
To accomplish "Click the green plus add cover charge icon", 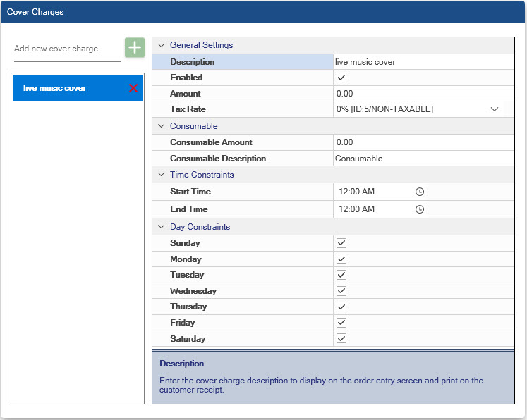I will point(134,48).
